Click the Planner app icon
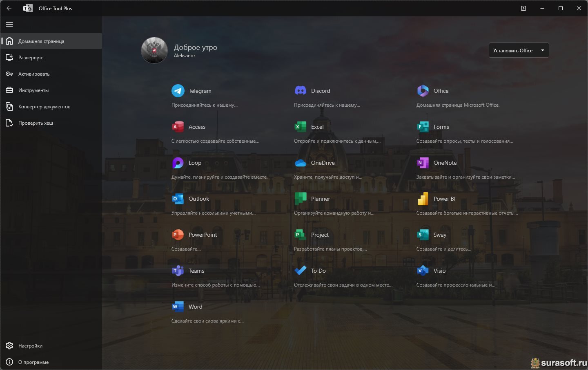Viewport: 588px width, 370px height. (301, 199)
